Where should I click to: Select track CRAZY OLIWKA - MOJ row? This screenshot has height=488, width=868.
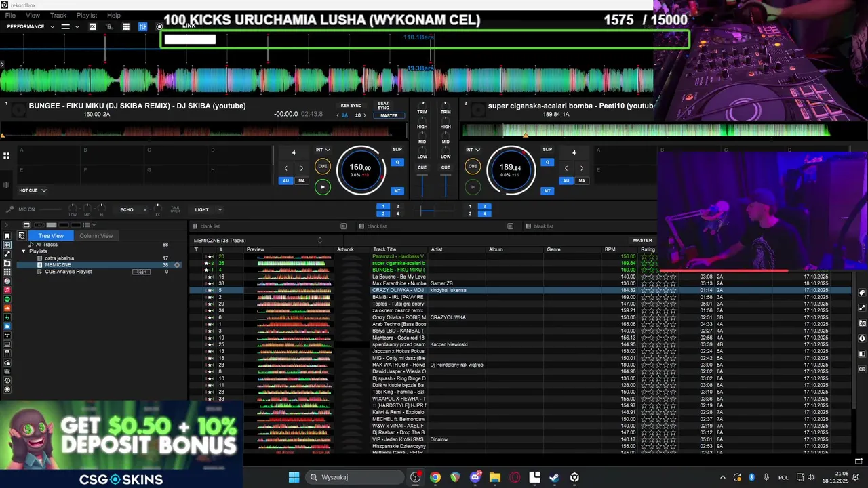point(520,290)
